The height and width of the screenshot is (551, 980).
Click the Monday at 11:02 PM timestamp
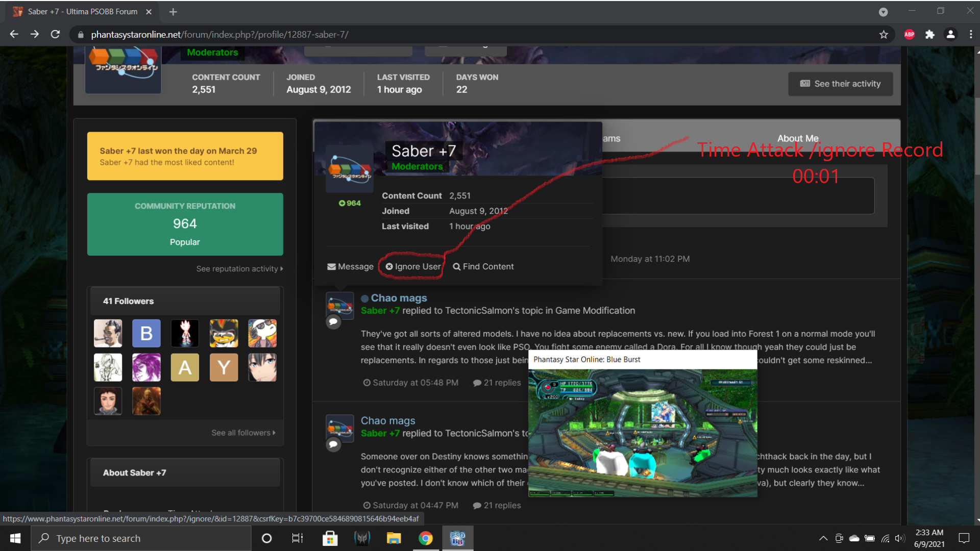[x=650, y=259]
